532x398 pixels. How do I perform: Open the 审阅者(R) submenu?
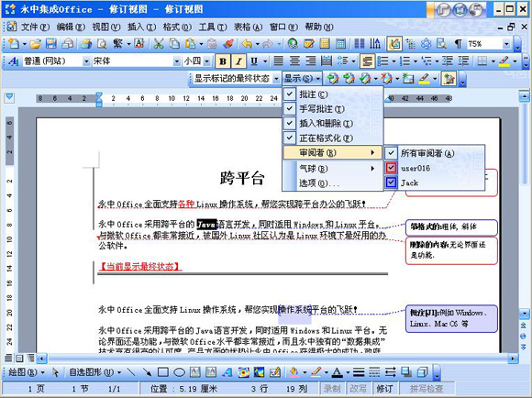pyautogui.click(x=333, y=152)
